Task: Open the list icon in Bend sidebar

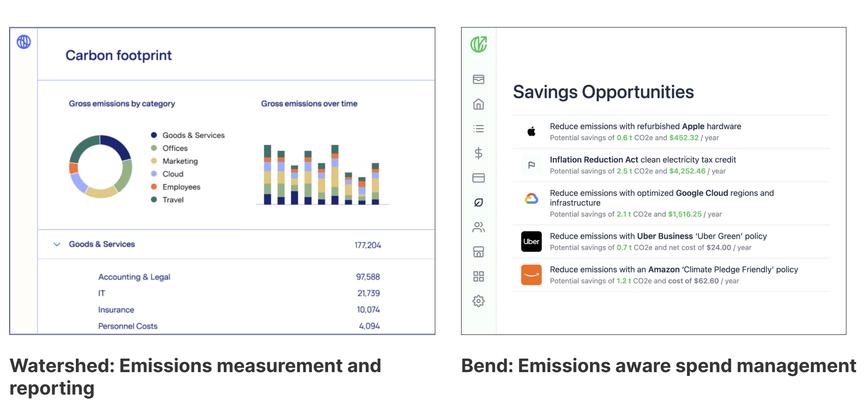Action: (x=479, y=129)
